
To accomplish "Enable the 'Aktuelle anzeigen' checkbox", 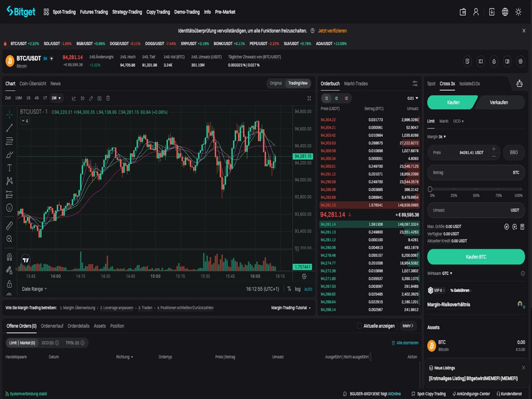I will (360, 326).
